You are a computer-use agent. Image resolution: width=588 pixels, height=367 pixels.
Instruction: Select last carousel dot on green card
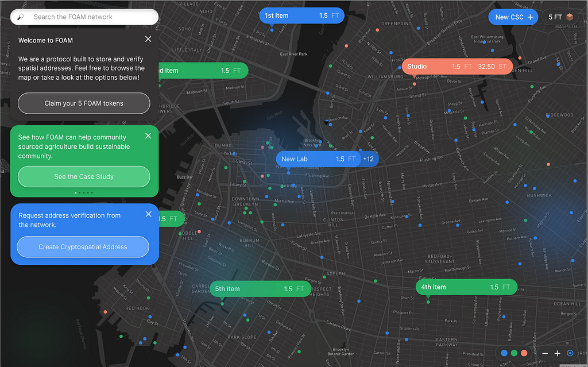[92, 193]
